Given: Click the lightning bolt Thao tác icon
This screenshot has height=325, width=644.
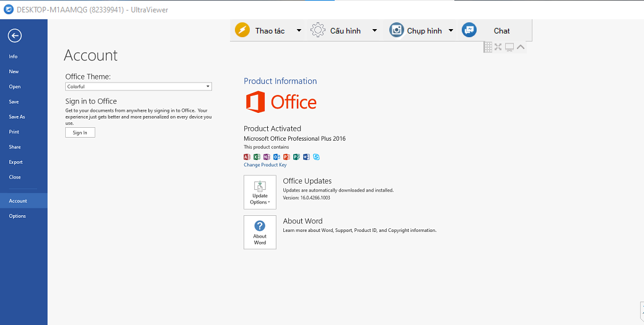Looking at the screenshot, I should [242, 30].
